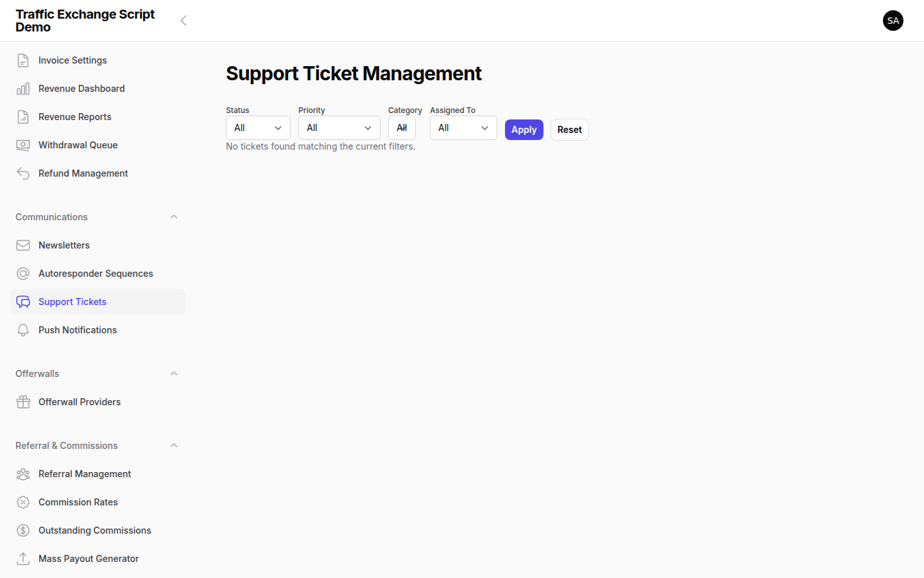Click the Mass Payout Generator upload icon
Viewport: 924px width, 578px height.
23,558
